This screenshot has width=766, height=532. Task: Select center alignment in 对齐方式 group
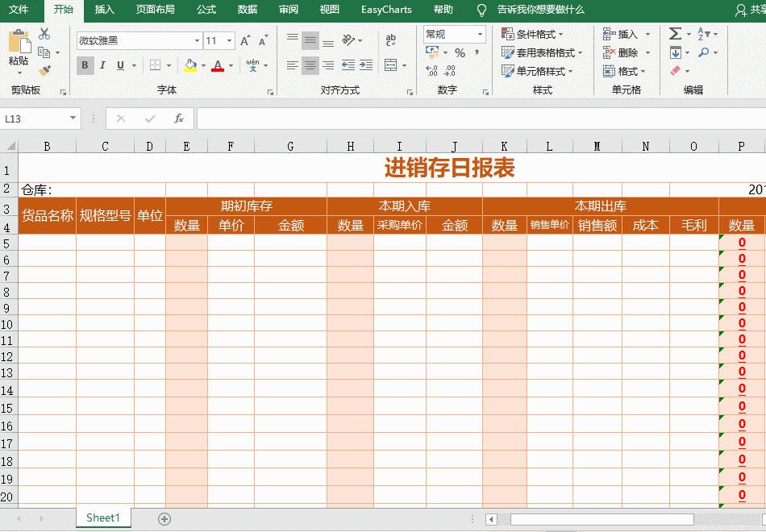[x=310, y=65]
